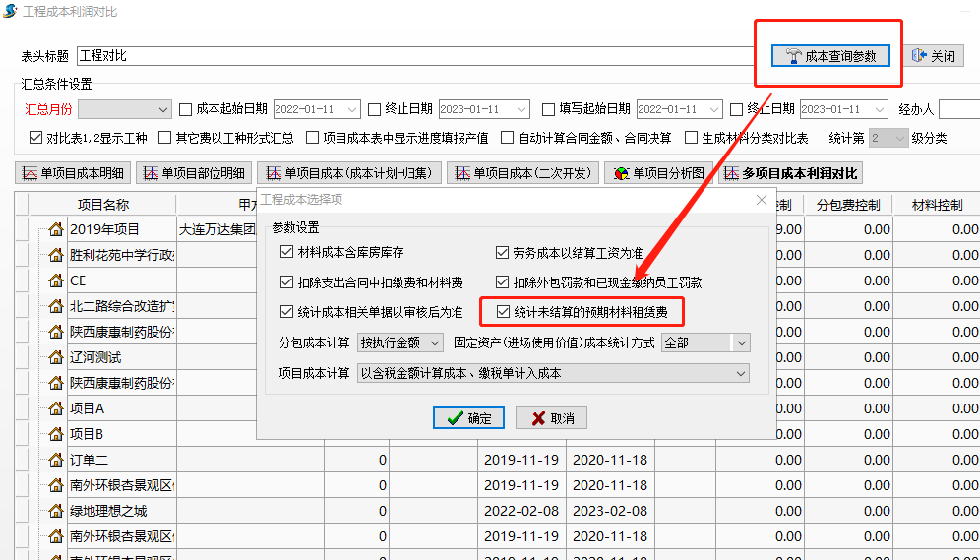Uncheck 材料成本含库房库存 option
This screenshot has width=980, height=560.
[x=287, y=253]
